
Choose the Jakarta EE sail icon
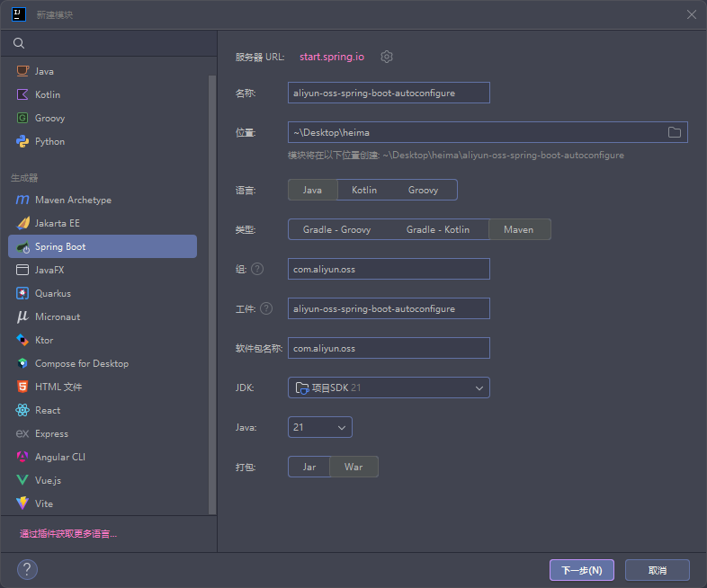[22, 223]
